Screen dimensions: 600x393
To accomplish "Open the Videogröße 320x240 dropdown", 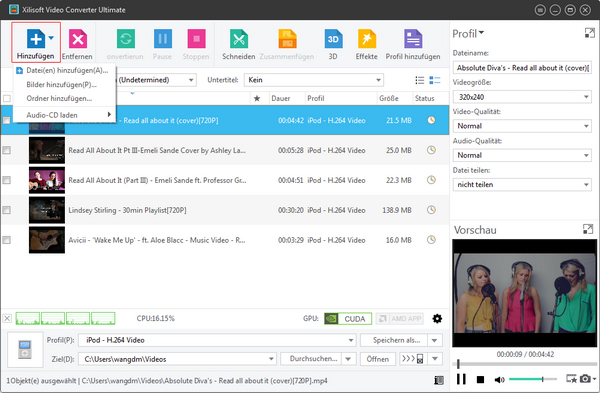I will tap(522, 97).
